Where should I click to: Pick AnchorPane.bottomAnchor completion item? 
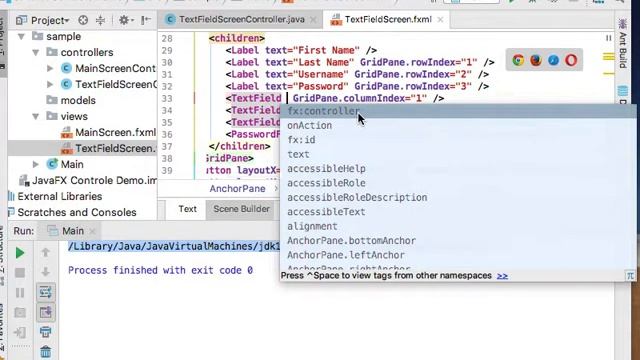[458, 241]
